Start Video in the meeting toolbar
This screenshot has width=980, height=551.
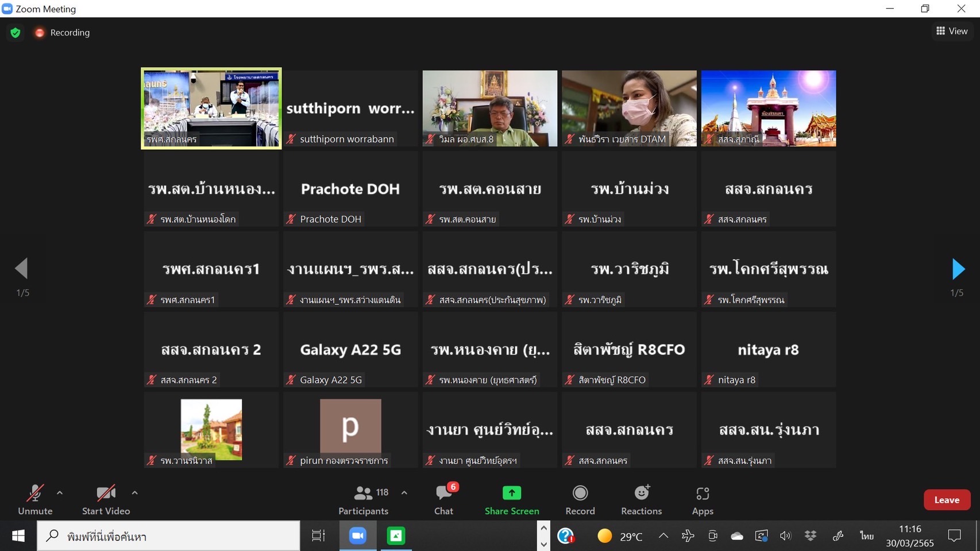106,499
